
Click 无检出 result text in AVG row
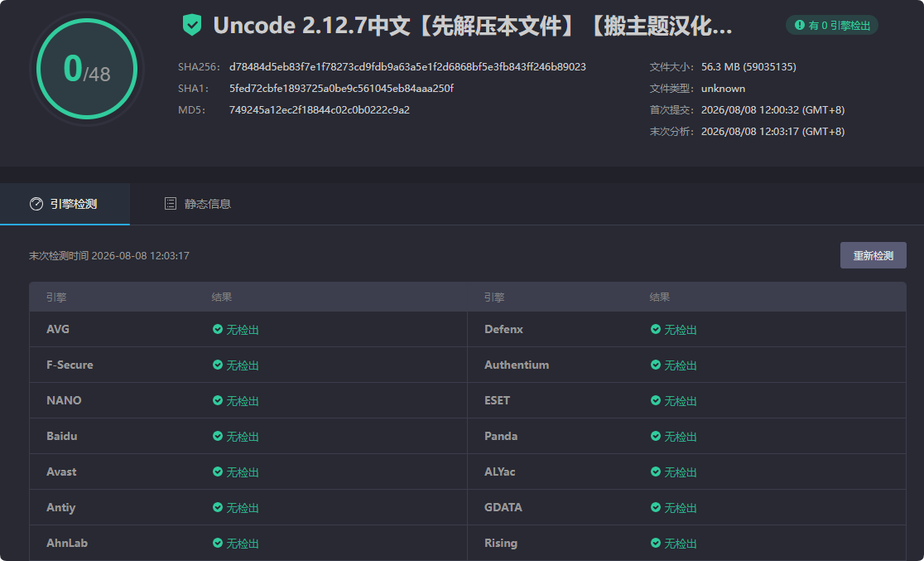click(243, 330)
